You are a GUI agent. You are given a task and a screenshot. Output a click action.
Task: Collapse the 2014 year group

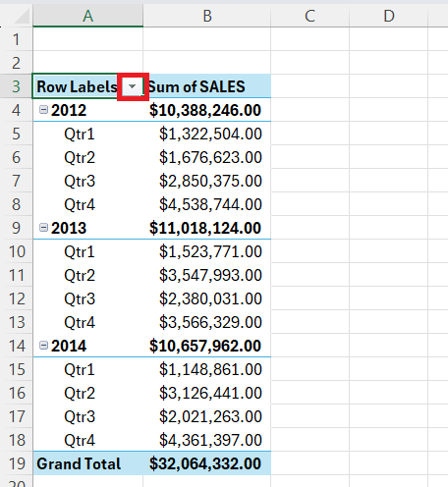pyautogui.click(x=43, y=346)
